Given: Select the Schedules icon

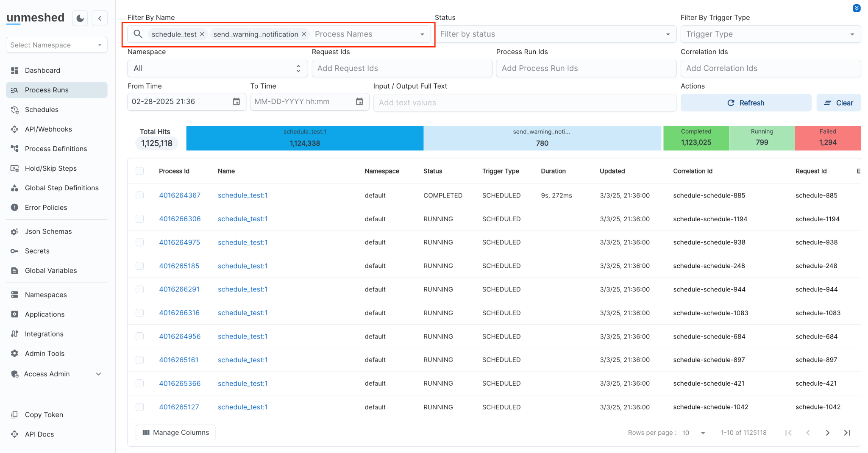Looking at the screenshot, I should pyautogui.click(x=14, y=109).
